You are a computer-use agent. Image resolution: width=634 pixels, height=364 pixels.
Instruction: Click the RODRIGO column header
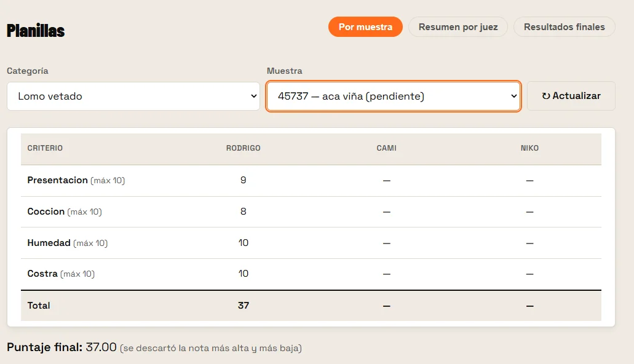[x=243, y=148]
